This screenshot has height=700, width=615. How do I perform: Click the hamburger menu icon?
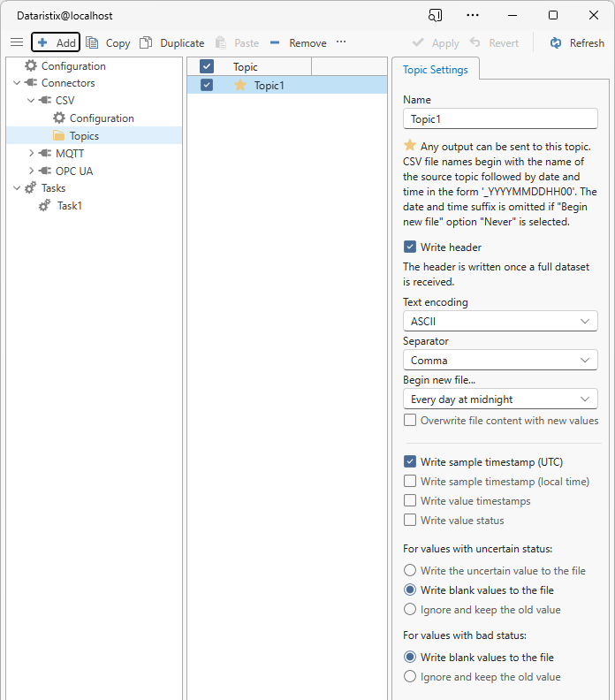[16, 42]
